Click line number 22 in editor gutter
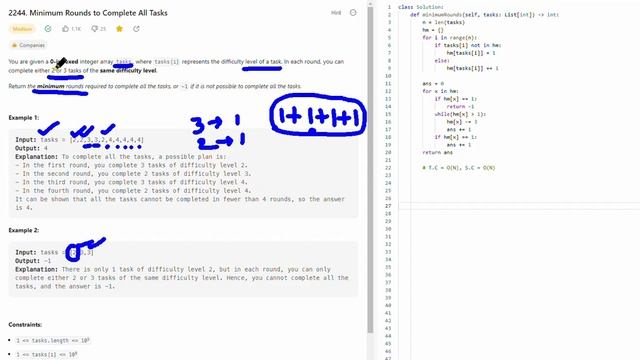Viewport: 640px width, 360px height. click(x=388, y=168)
